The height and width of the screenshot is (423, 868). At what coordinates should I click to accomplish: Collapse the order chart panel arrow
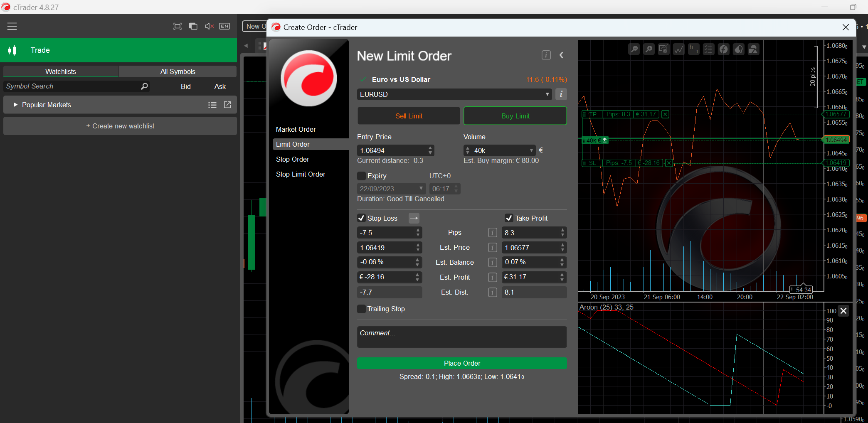click(x=562, y=55)
